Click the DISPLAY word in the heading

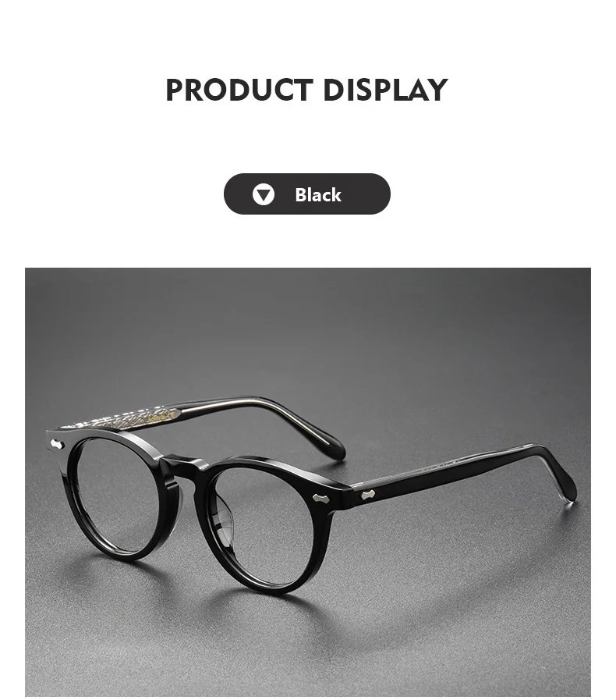pyautogui.click(x=385, y=91)
